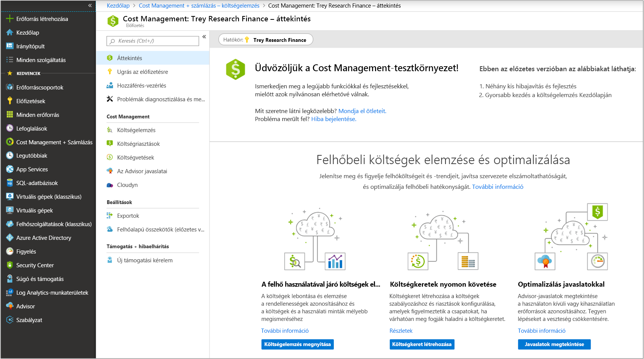Open the Legutóbbiak clock icon
Screen dimensions: 644x359
point(10,155)
